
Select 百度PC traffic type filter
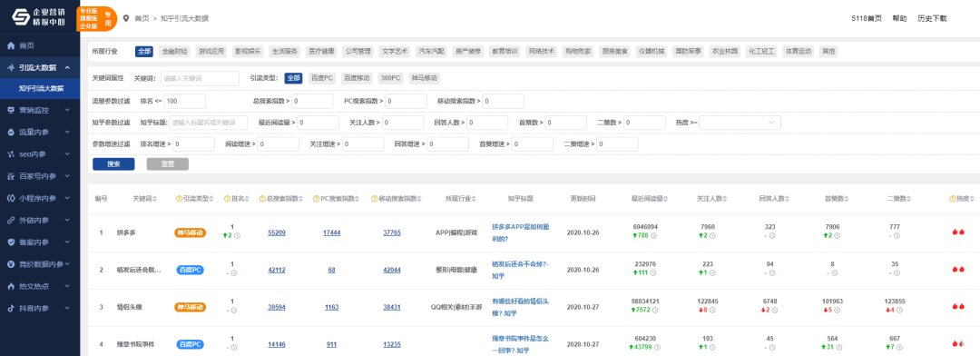tap(322, 78)
